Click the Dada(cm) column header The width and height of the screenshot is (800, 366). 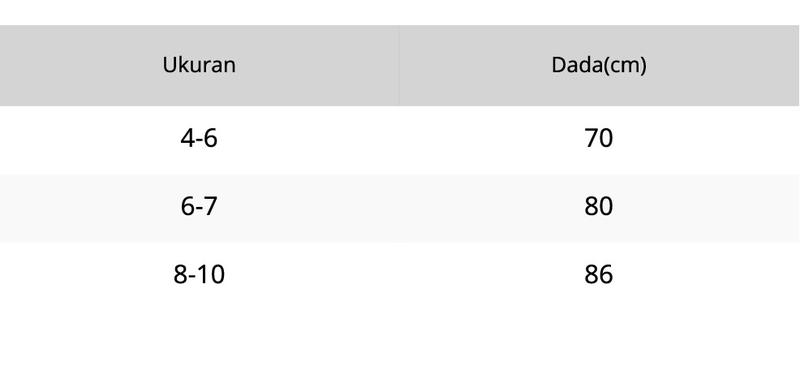[599, 65]
